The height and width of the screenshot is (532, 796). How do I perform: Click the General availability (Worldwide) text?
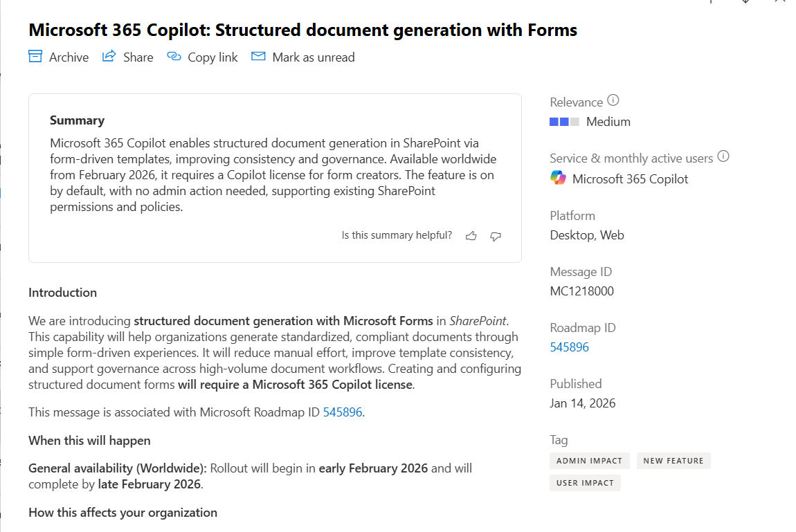pos(117,468)
